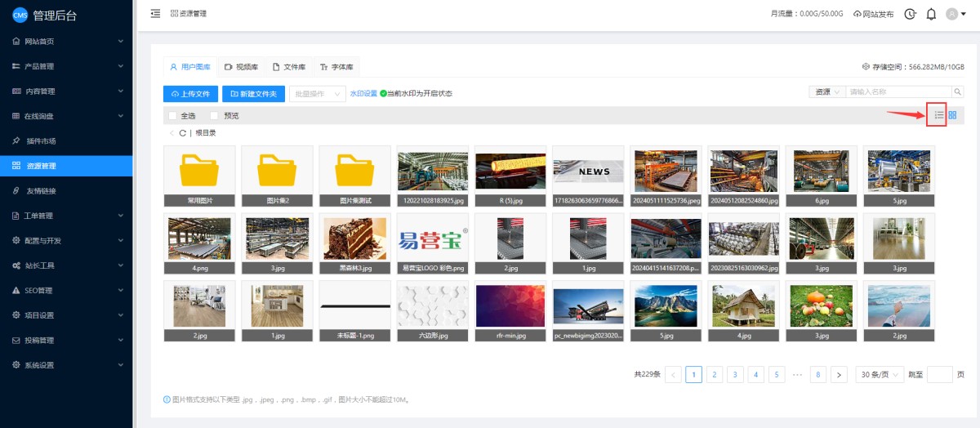This screenshot has height=428, width=980.
Task: Refresh the root directory listing
Action: 182,132
